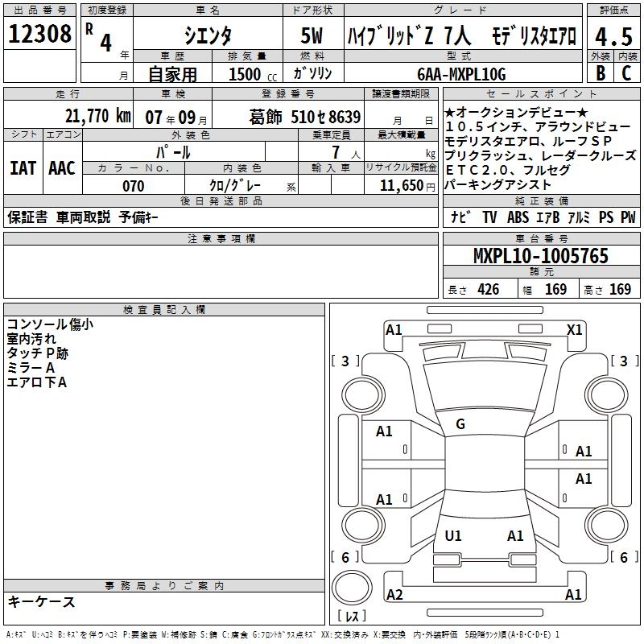The width and height of the screenshot is (644, 644).
Task: Select the grade text ハイブリッドZ 7人
Action: click(409, 35)
